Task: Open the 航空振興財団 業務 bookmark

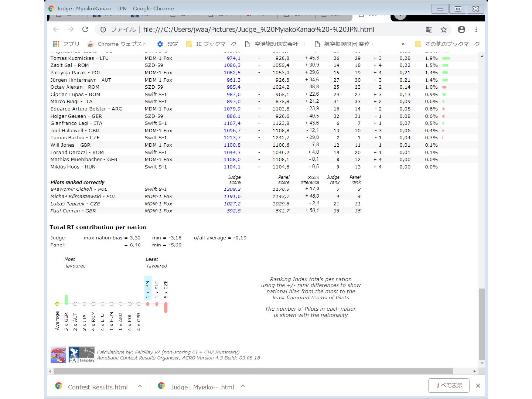Action: 344,44
